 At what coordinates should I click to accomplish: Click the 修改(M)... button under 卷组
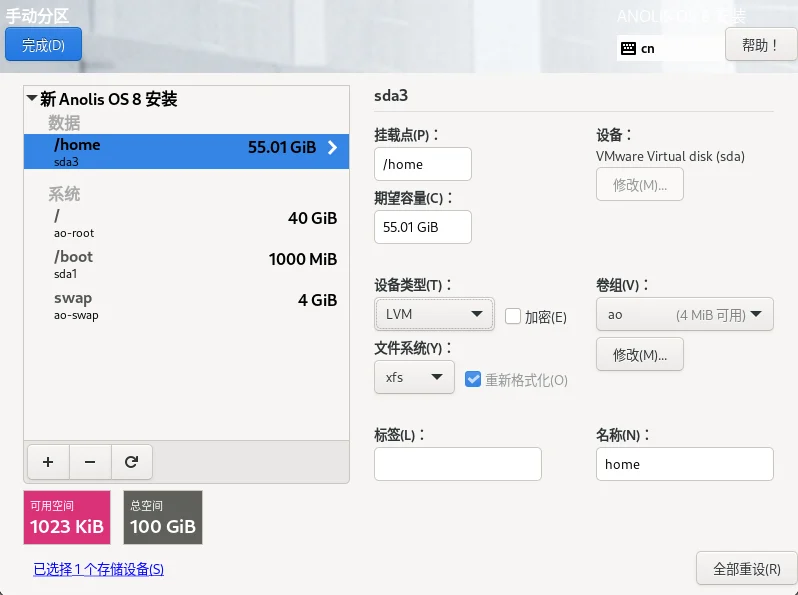640,354
